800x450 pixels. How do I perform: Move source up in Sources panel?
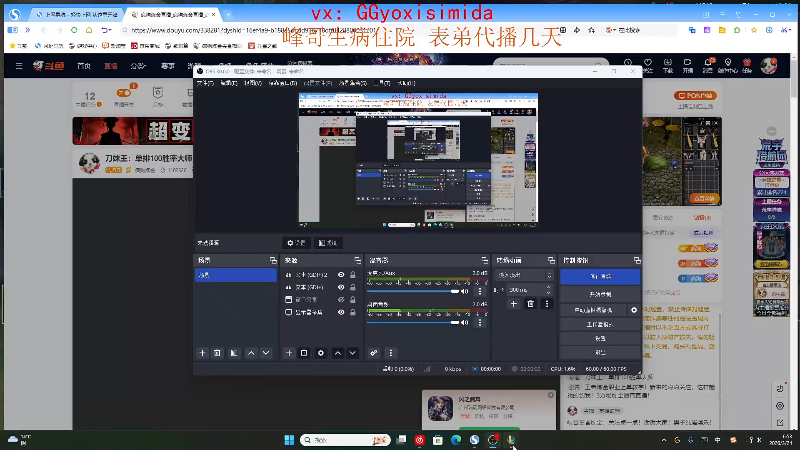(338, 353)
